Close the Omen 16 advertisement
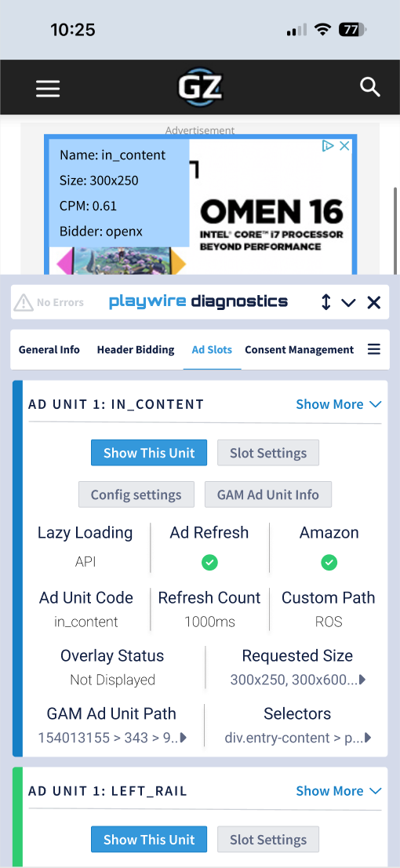The image size is (400, 868). (344, 146)
